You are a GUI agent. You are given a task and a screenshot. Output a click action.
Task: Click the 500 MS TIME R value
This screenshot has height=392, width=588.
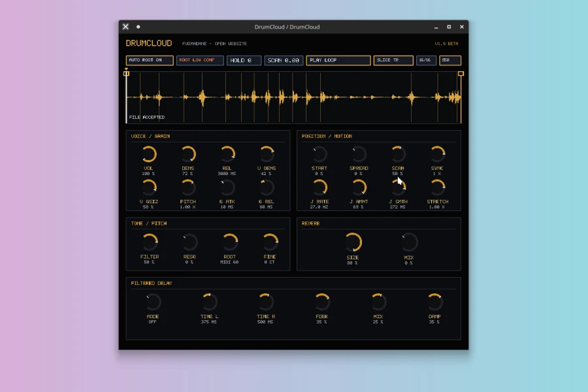tap(265, 322)
